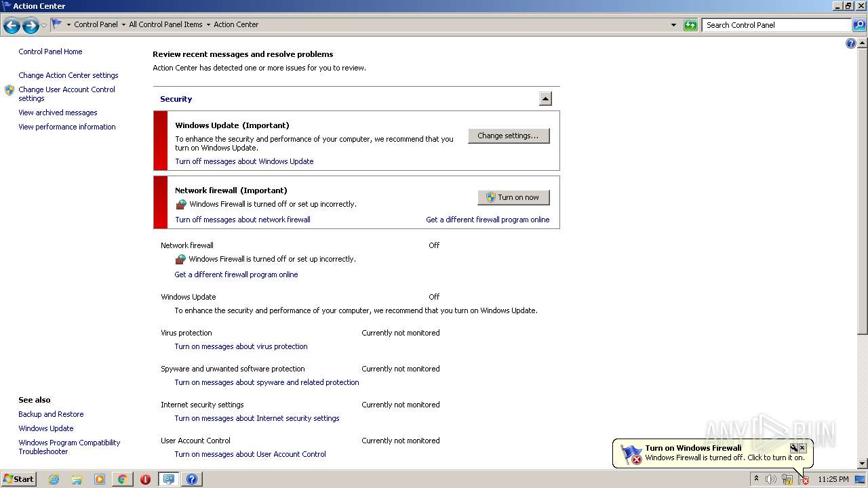
Task: Open Turn off messages about network firewall
Action: tap(243, 220)
